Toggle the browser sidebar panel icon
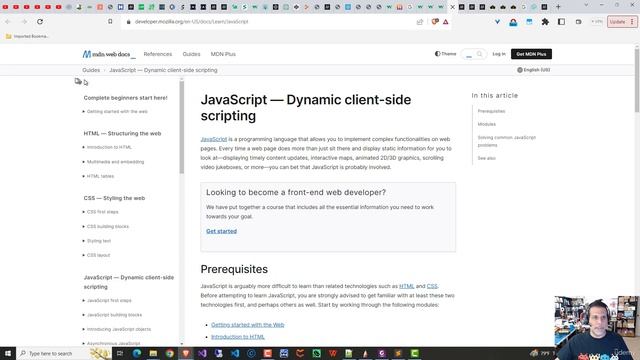The width and height of the screenshot is (640, 360). point(562,22)
